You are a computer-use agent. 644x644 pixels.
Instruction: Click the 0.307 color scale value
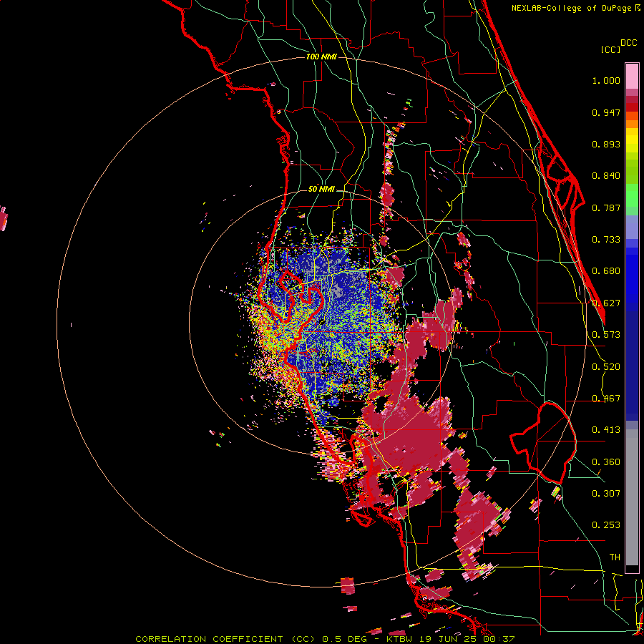tap(606, 494)
